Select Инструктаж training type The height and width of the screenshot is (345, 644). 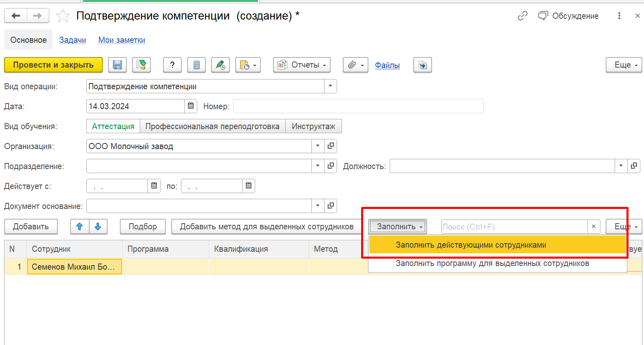click(x=313, y=126)
